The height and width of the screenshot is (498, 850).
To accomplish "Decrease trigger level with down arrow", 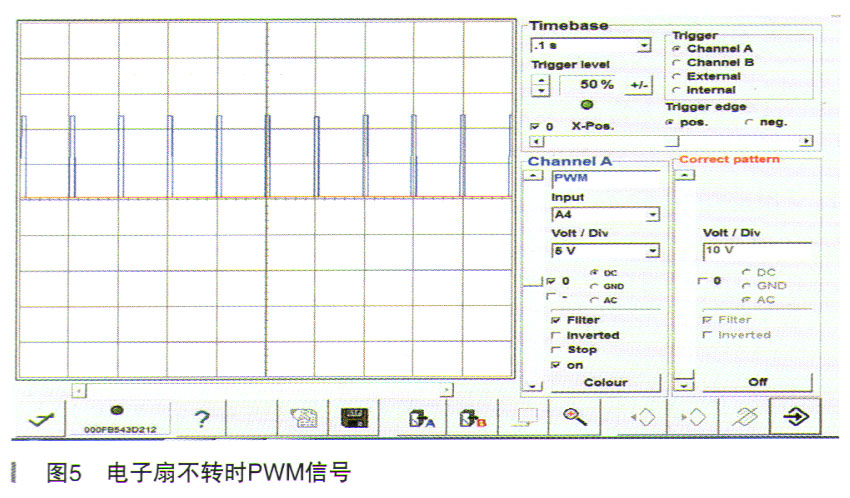I will tap(541, 90).
